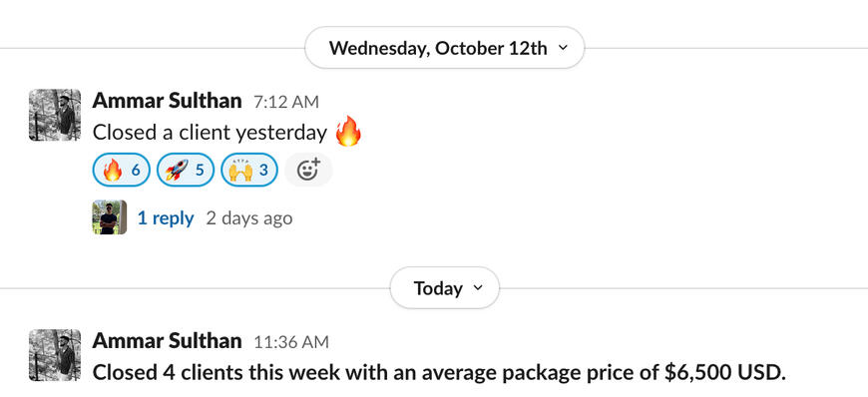Click the 11:36 AM message timestamp
Screen dimensions: 868x397
tap(291, 342)
